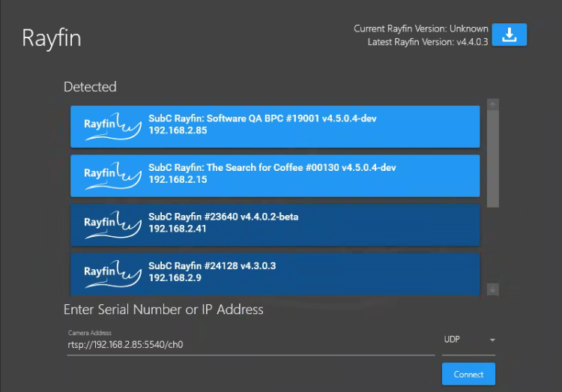This screenshot has width=562, height=392.
Task: Focus the Camera Address input field
Action: pos(247,346)
